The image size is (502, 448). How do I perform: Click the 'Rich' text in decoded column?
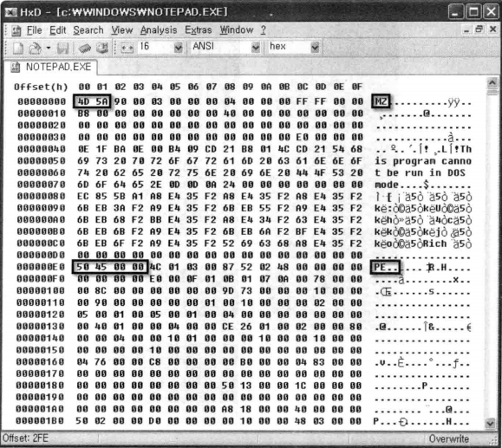[x=434, y=243]
